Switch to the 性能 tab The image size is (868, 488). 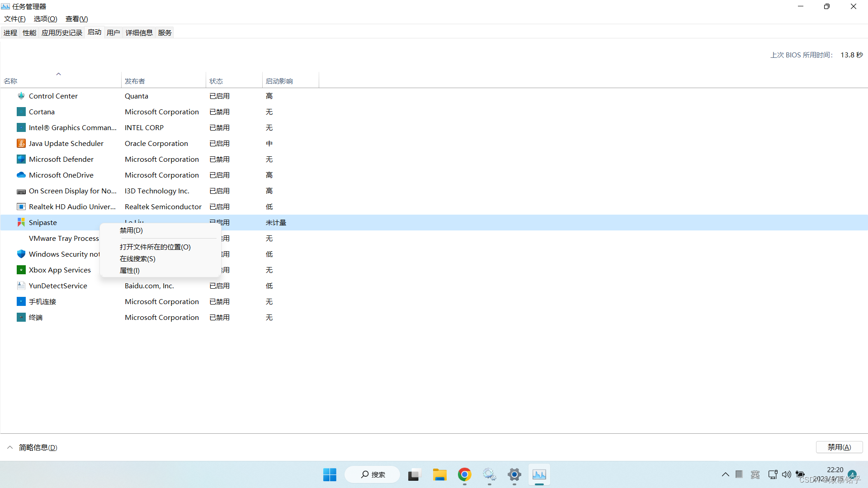(x=29, y=33)
